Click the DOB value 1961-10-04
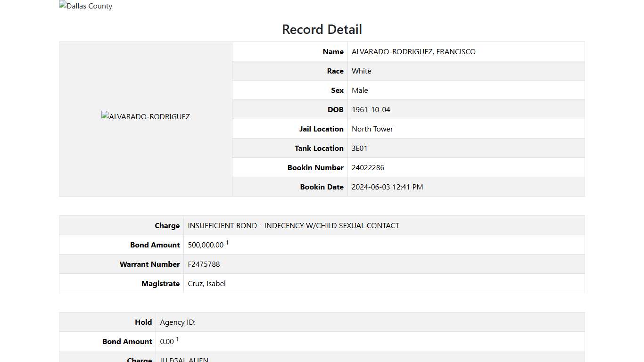 [370, 109]
